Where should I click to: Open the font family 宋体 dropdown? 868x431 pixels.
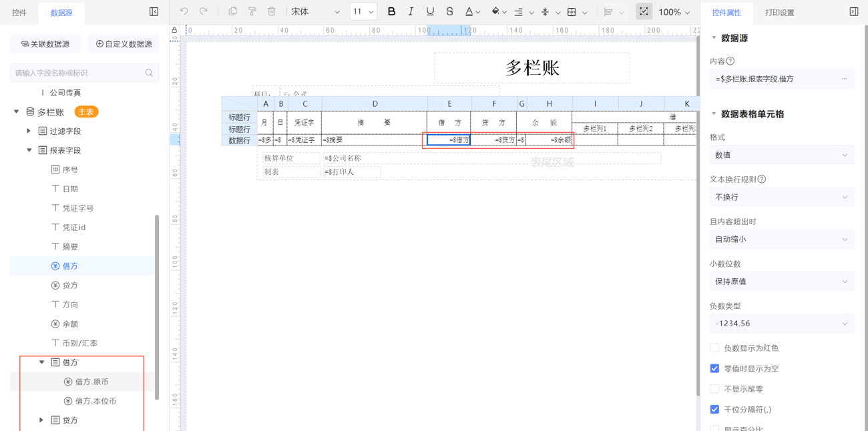pos(315,12)
